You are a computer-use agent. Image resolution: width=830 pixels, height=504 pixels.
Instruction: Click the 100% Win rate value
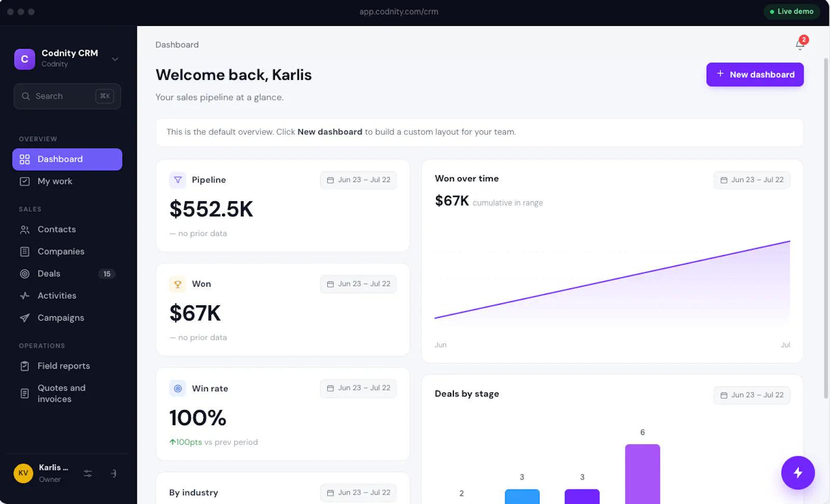click(x=198, y=418)
